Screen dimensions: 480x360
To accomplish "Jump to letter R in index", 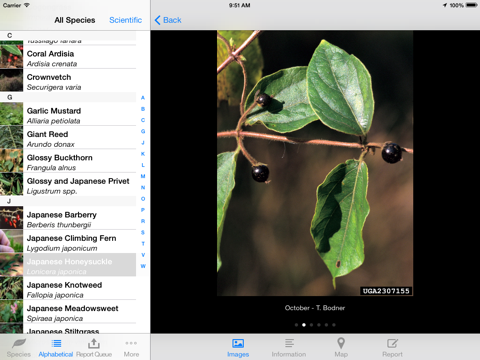I will click(x=143, y=221).
